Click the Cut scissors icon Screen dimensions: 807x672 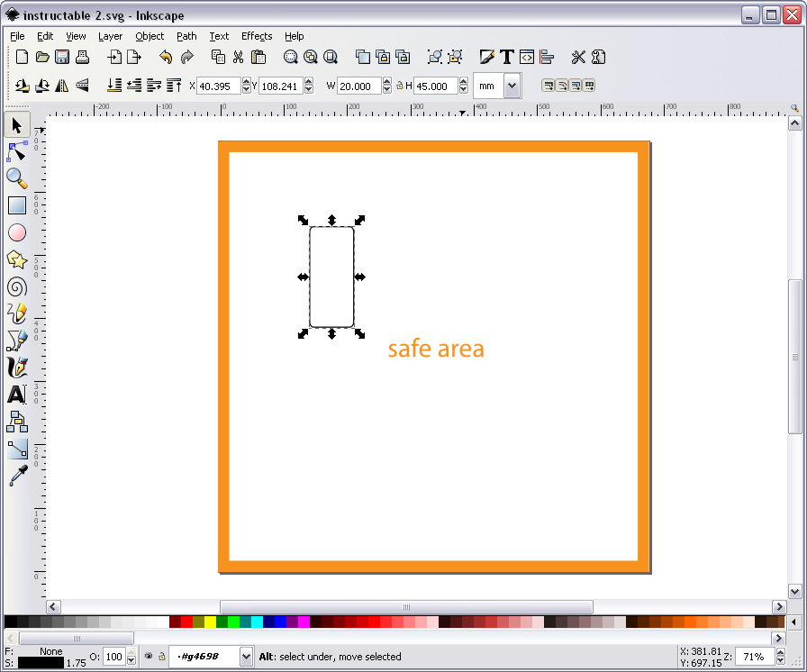pos(238,57)
